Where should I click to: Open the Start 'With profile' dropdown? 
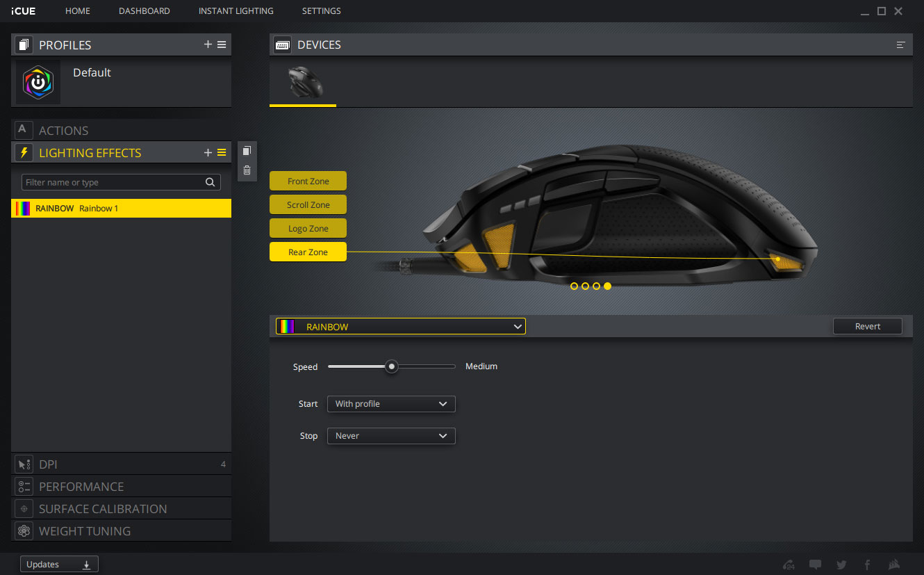[391, 404]
